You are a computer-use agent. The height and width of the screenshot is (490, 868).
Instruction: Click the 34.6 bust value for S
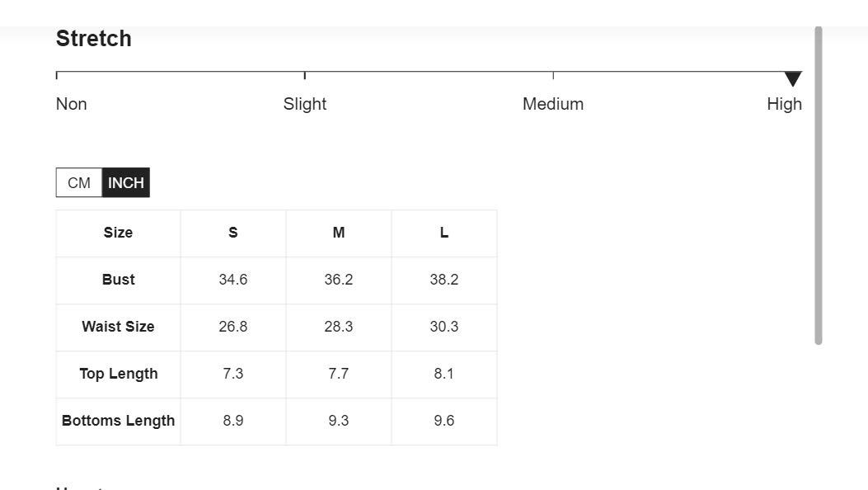click(x=233, y=280)
